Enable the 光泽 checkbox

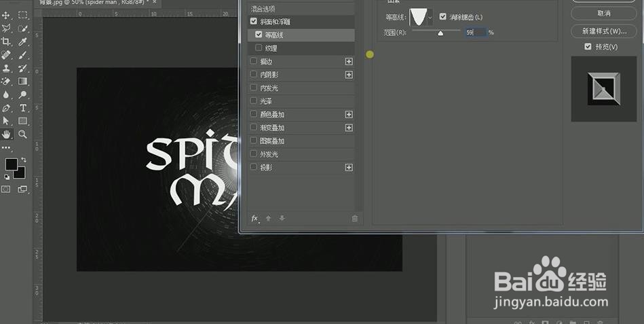(x=253, y=101)
